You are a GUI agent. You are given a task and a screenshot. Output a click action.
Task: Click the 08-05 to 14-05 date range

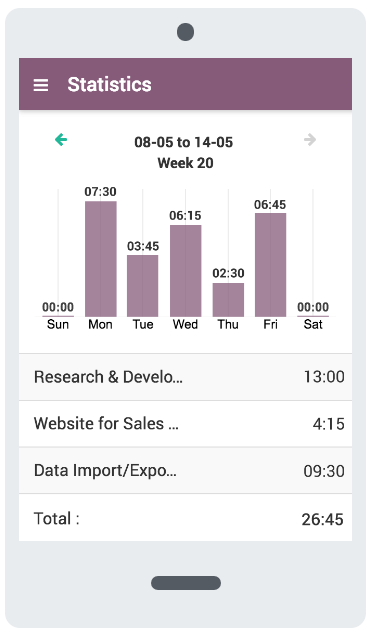[x=184, y=142]
